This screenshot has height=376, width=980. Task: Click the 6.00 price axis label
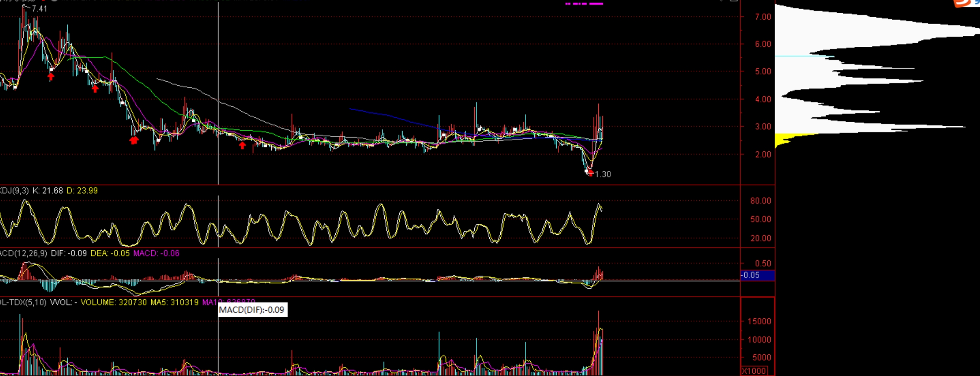tap(763, 44)
